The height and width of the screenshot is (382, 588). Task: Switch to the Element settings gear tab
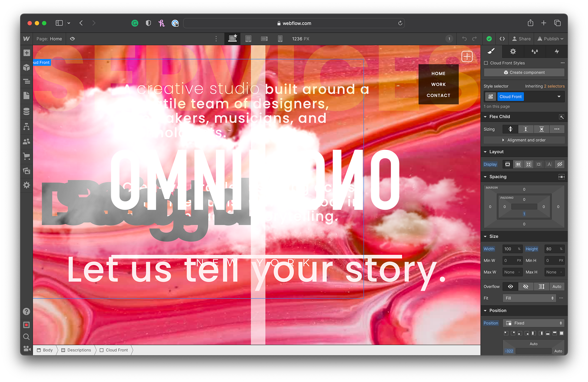coord(513,51)
